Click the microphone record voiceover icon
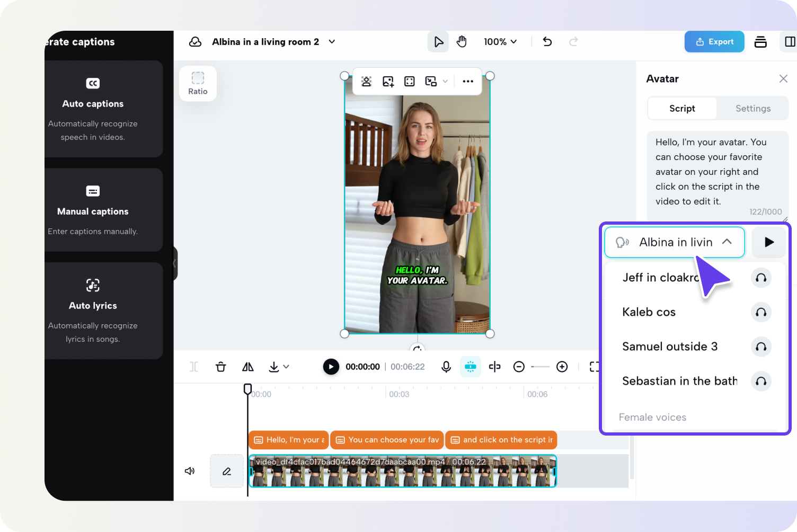 [x=446, y=367]
